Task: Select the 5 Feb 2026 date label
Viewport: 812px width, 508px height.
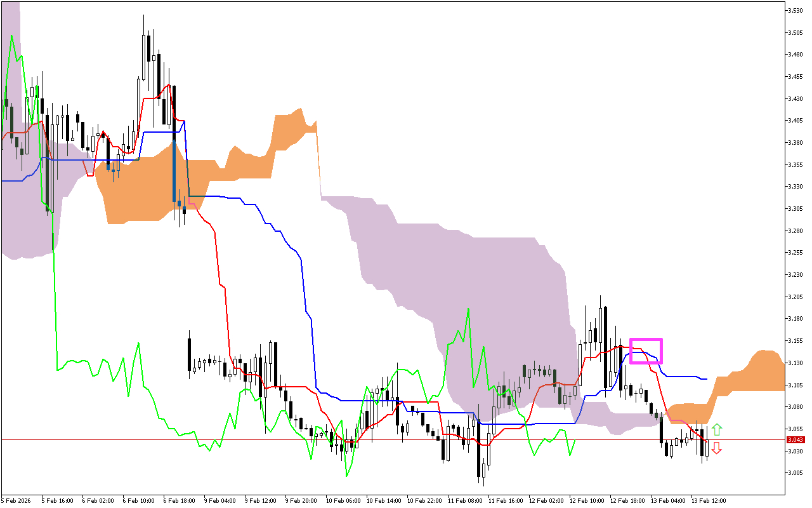Action: coord(17,500)
